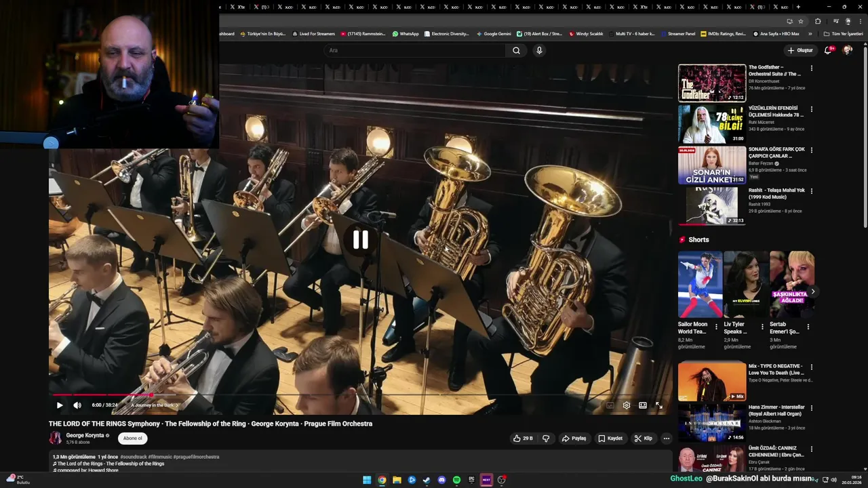This screenshot has height=488, width=868.
Task: Bookmark this page with the star icon
Action: (801, 21)
